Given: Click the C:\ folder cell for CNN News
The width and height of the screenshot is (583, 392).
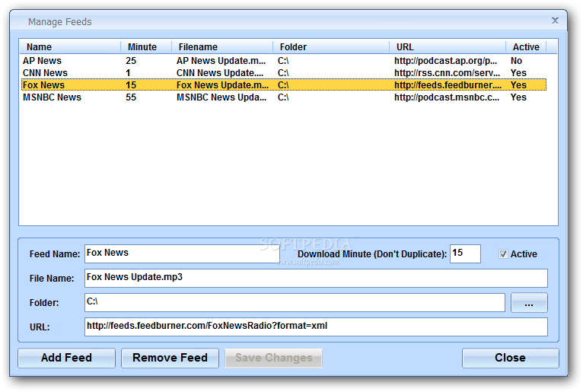Looking at the screenshot, I should coord(283,73).
